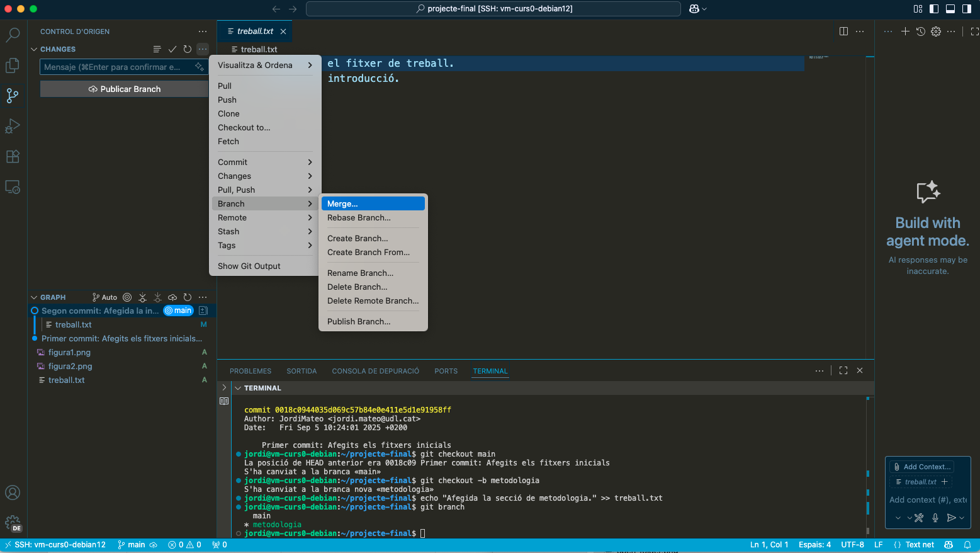Screen dimensions: 980x553
Task: Open the Extensions view
Action: pos(13,156)
